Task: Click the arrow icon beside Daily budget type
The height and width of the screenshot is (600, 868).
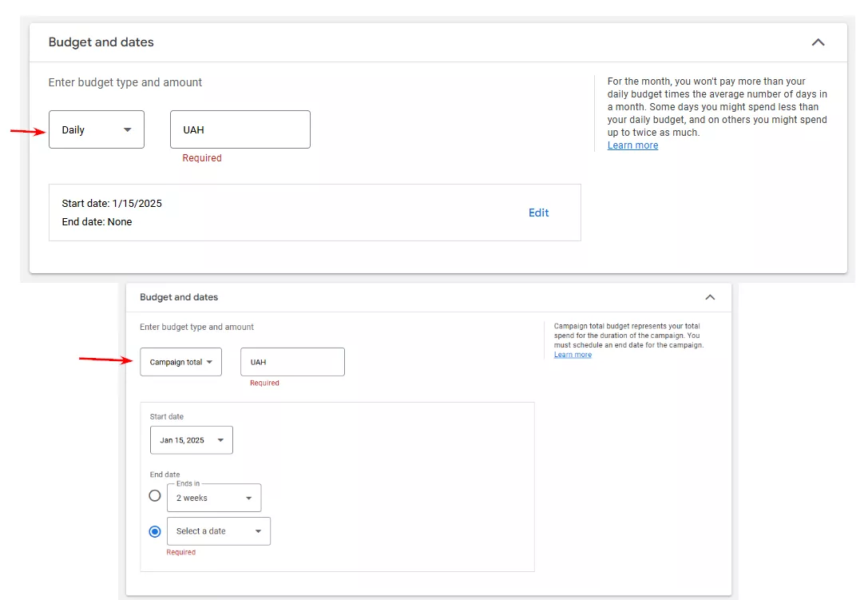Action: pyautogui.click(x=128, y=130)
